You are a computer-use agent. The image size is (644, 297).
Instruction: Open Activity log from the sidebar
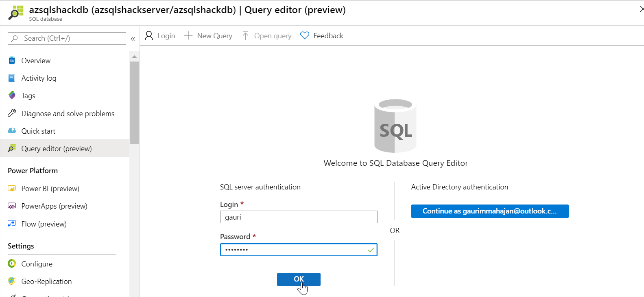pyautogui.click(x=39, y=78)
